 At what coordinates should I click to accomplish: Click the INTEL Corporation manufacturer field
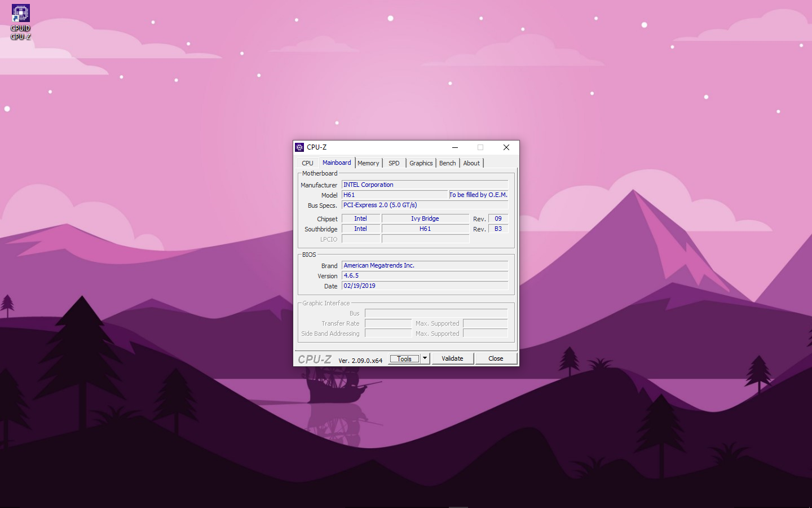click(x=425, y=185)
